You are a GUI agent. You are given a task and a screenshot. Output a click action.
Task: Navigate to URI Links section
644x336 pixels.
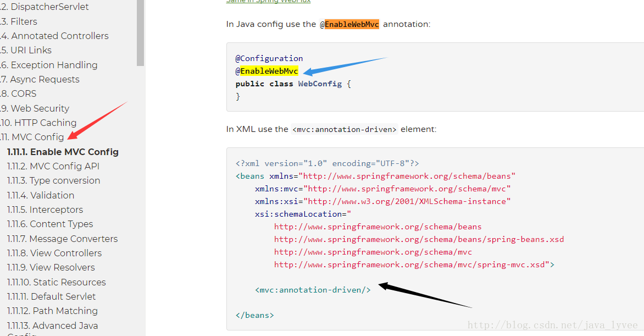pos(26,50)
